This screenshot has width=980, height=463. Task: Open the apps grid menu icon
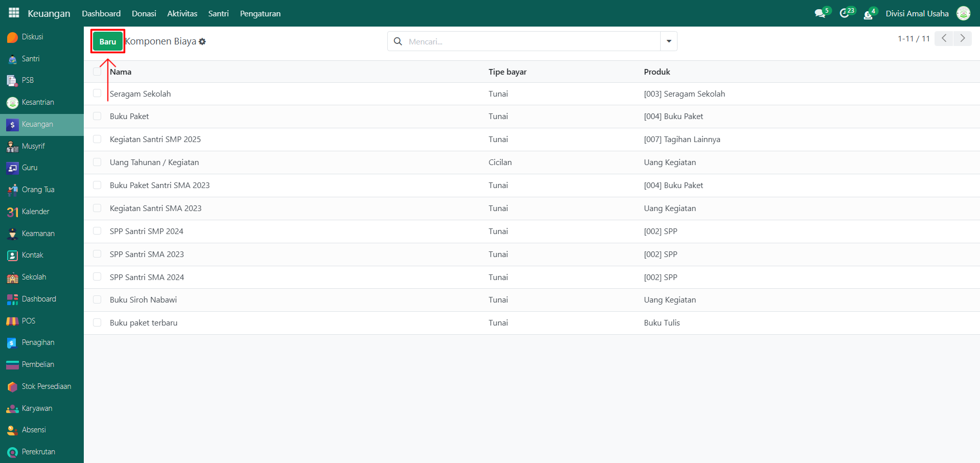coord(14,13)
